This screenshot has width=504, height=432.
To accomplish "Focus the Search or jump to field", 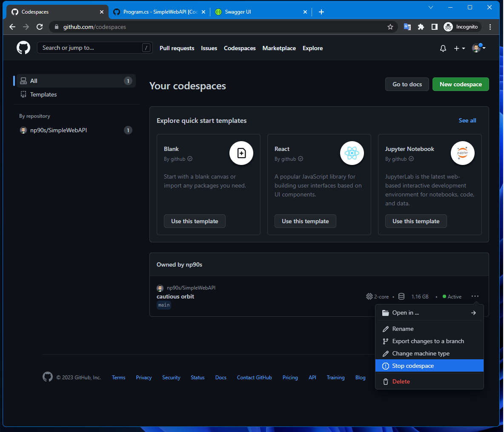I will [94, 48].
